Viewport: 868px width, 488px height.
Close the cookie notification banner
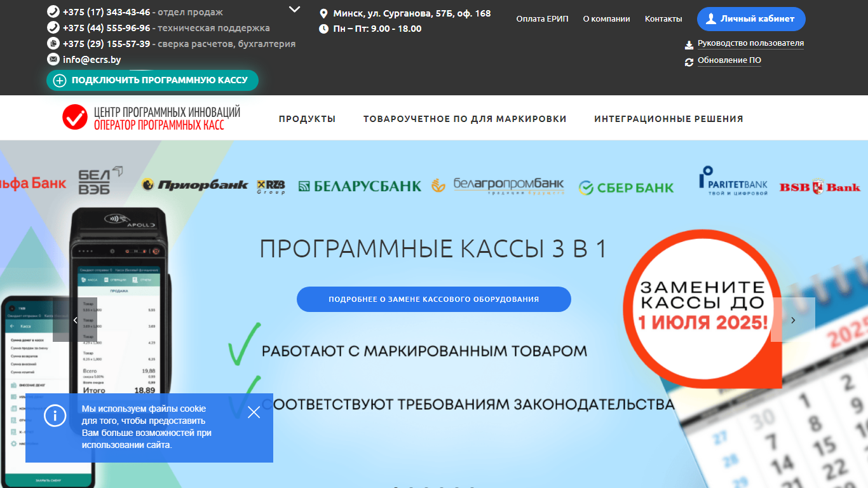click(x=254, y=412)
